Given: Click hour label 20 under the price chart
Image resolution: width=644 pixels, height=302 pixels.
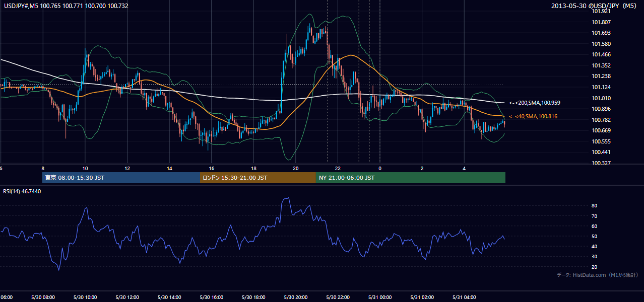Looking at the screenshot, I should coord(296,168).
